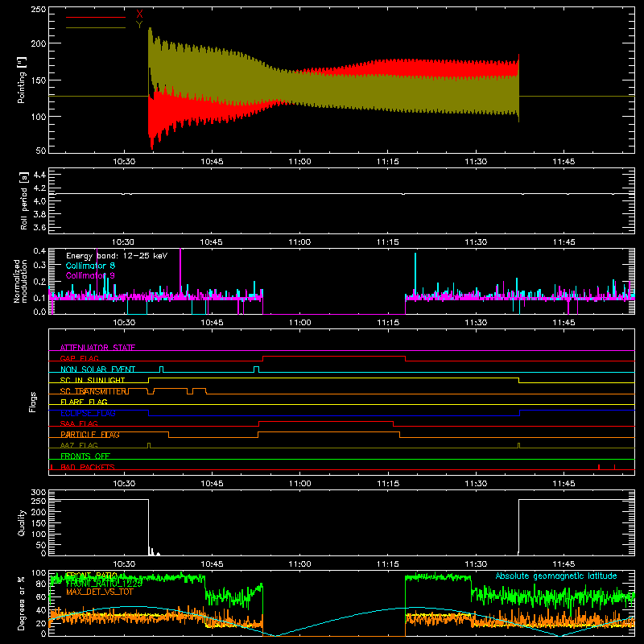
Task: Click the SAA_FLAG label
Action: [79, 423]
